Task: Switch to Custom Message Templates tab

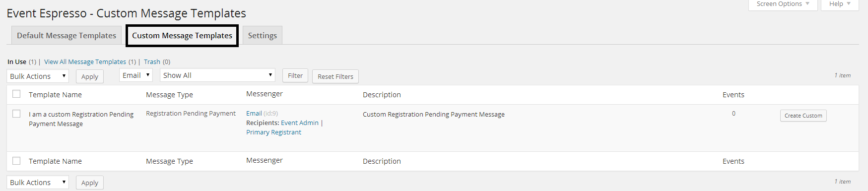Action: pos(182,36)
